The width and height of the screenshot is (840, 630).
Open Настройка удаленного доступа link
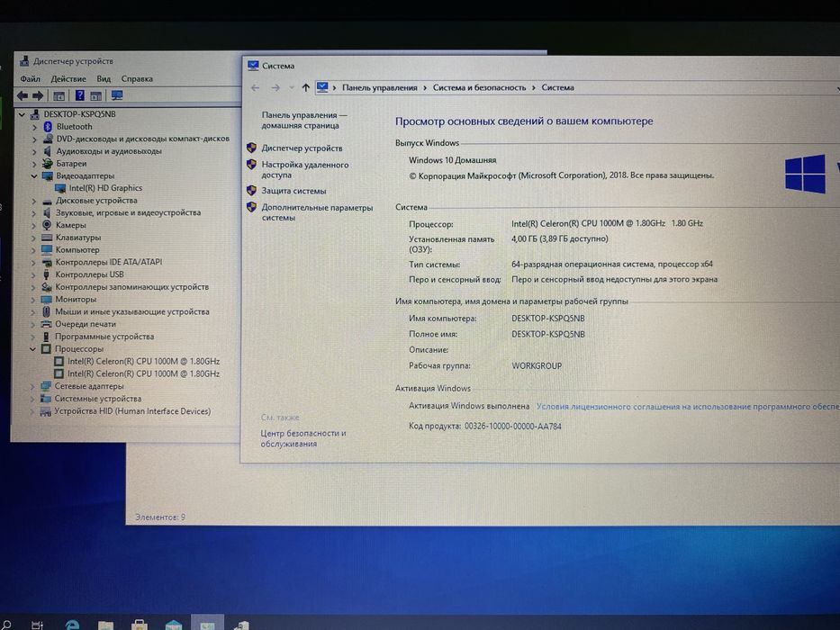point(305,170)
